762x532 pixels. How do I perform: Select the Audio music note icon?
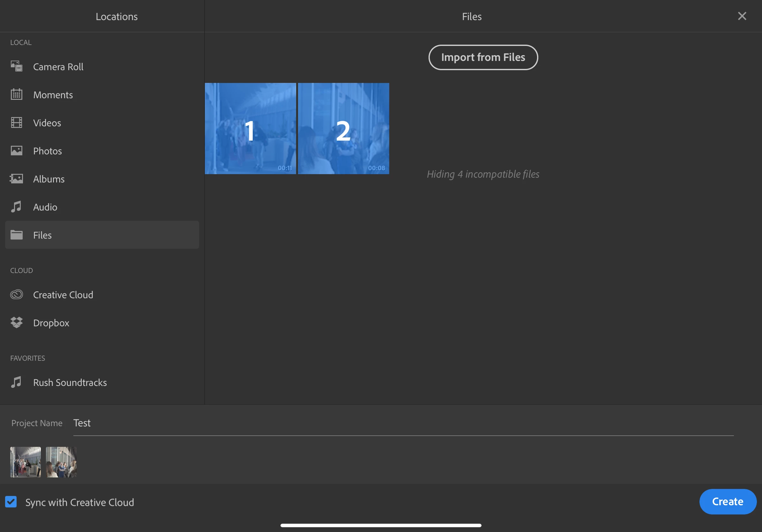(x=16, y=207)
